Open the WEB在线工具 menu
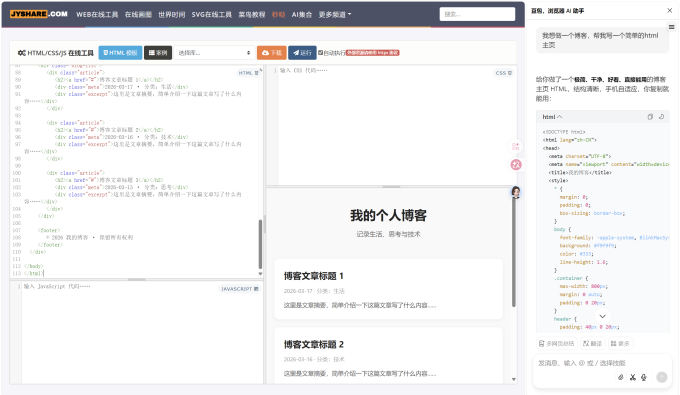This screenshot has width=680, height=395. (x=97, y=14)
